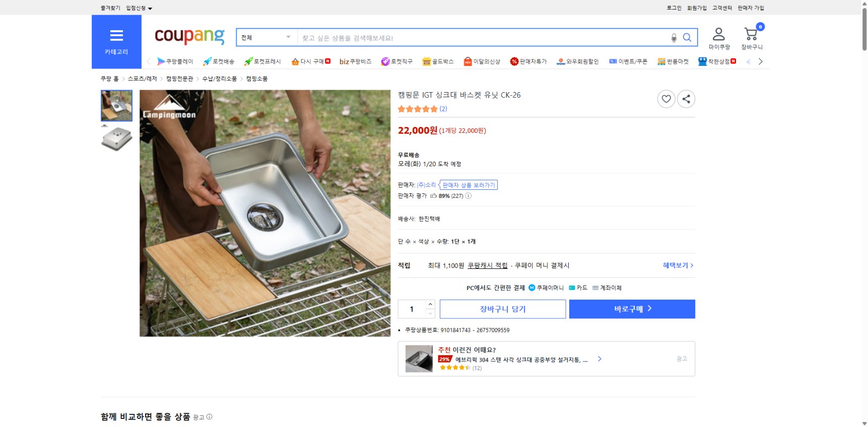Select the 골드박스 gift box icon

click(427, 61)
